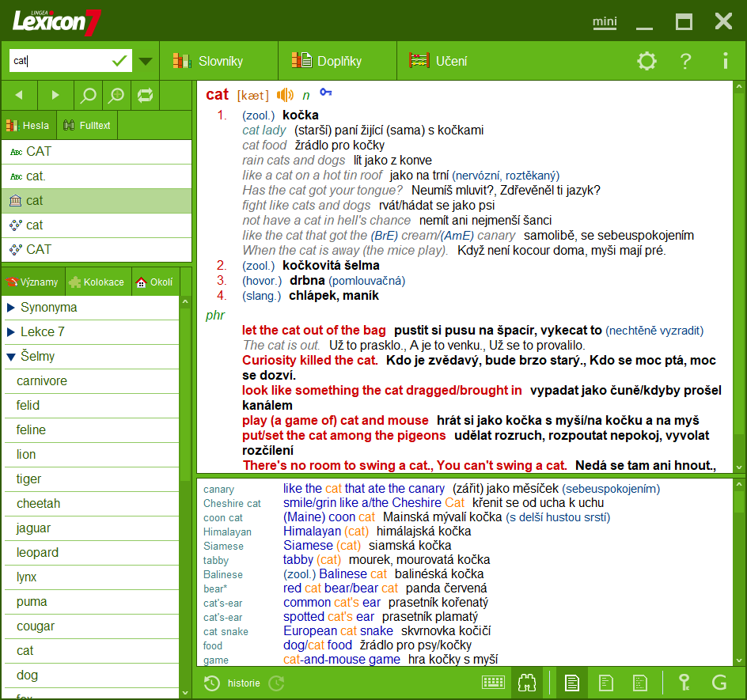Open the settings gear
Image resolution: width=747 pixels, height=700 pixels.
(x=647, y=60)
